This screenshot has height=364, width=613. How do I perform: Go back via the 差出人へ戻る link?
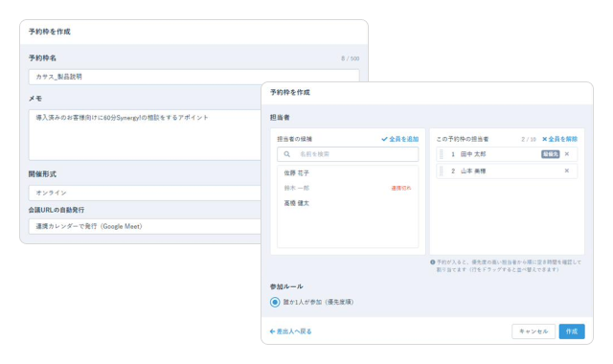click(x=290, y=331)
